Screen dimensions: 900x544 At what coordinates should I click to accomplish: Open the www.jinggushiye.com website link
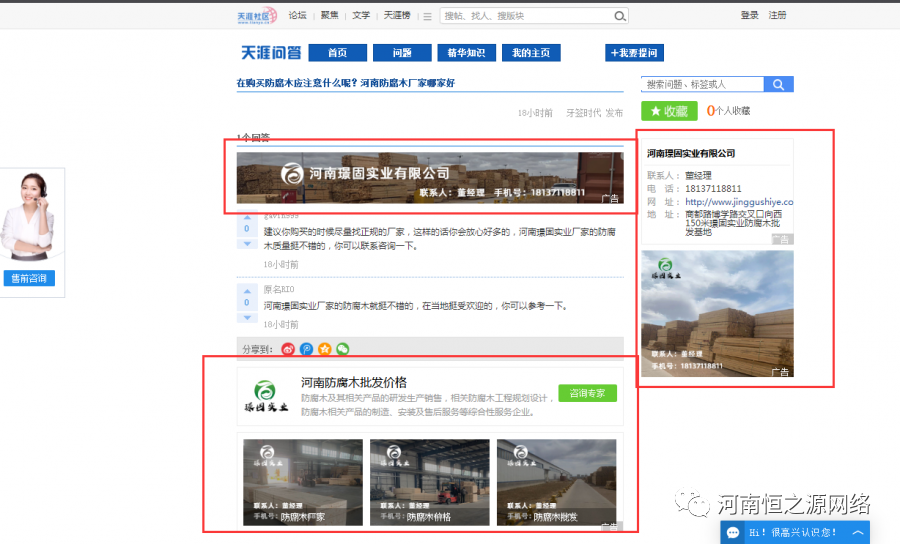(x=739, y=202)
